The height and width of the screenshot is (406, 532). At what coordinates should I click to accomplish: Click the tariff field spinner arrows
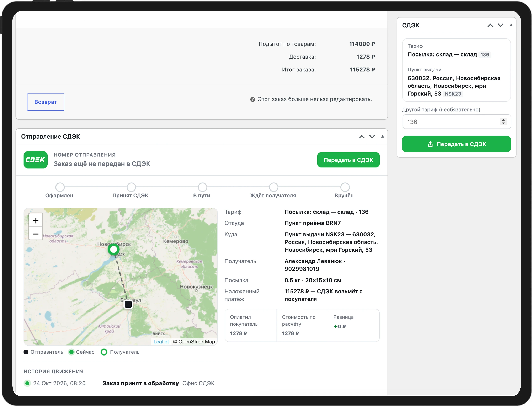click(x=503, y=122)
